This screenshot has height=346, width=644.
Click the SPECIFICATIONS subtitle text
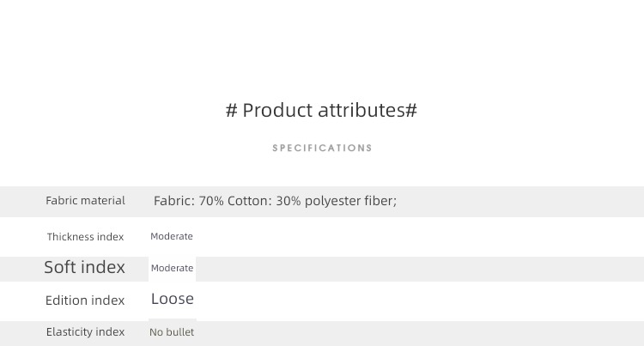322,148
